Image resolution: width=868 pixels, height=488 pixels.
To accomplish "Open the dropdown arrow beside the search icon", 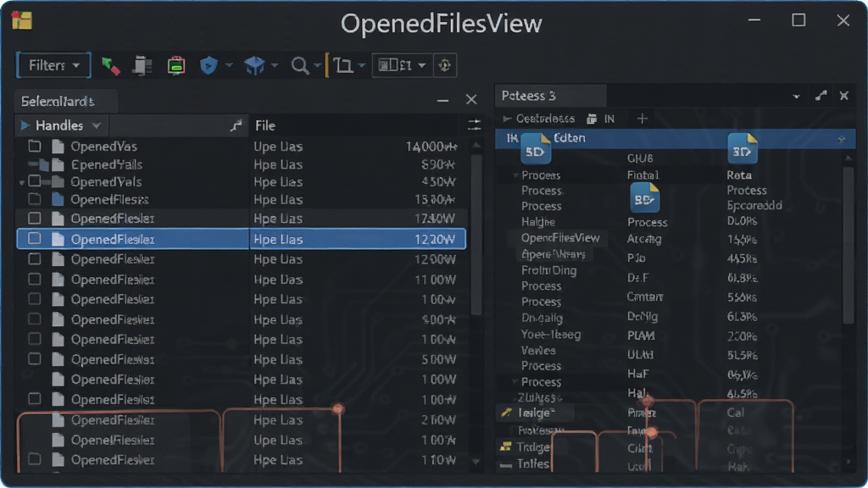I will click(317, 65).
